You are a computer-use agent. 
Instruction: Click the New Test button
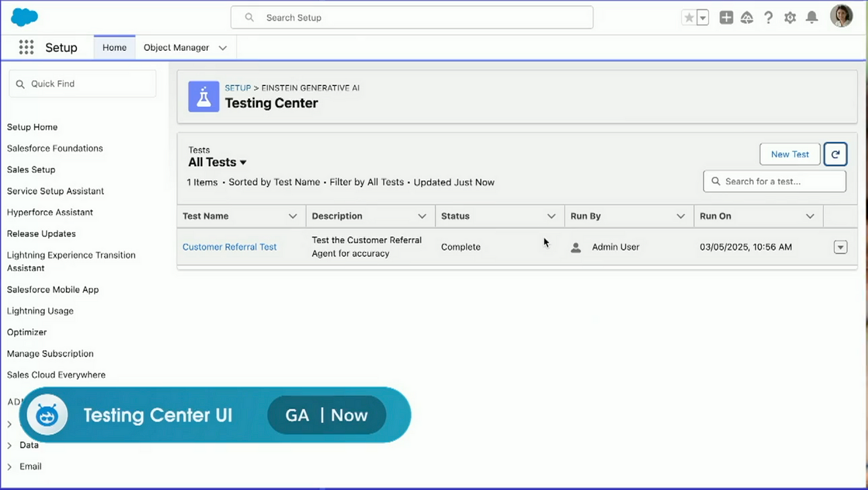[790, 154]
